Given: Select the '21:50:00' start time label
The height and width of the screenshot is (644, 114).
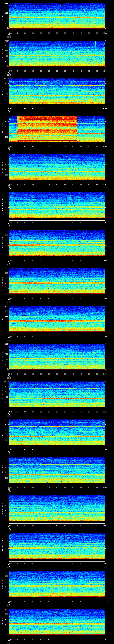Looking at the screenshot, I should click(x=9, y=260).
